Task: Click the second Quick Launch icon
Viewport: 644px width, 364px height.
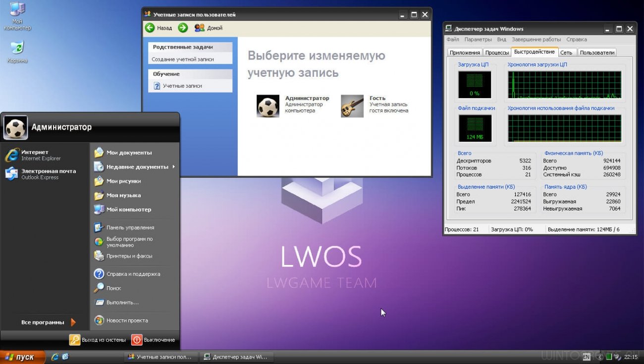Action: 65,357
